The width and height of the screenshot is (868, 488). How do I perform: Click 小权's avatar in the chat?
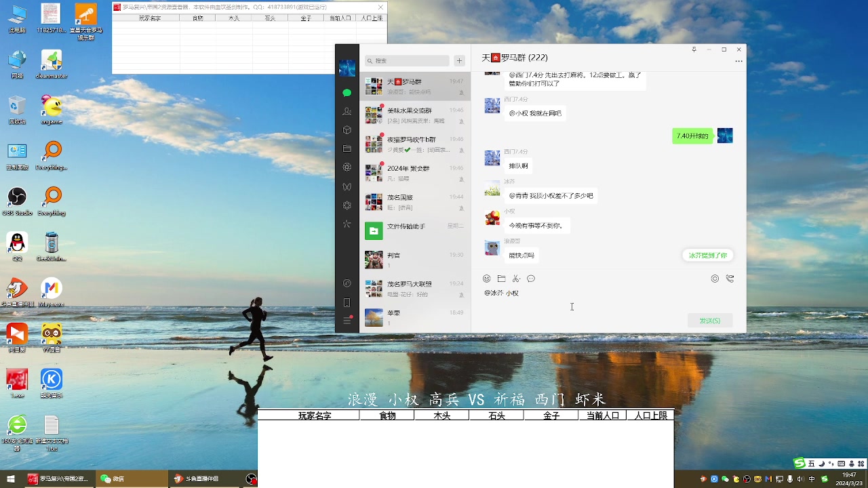(492, 218)
